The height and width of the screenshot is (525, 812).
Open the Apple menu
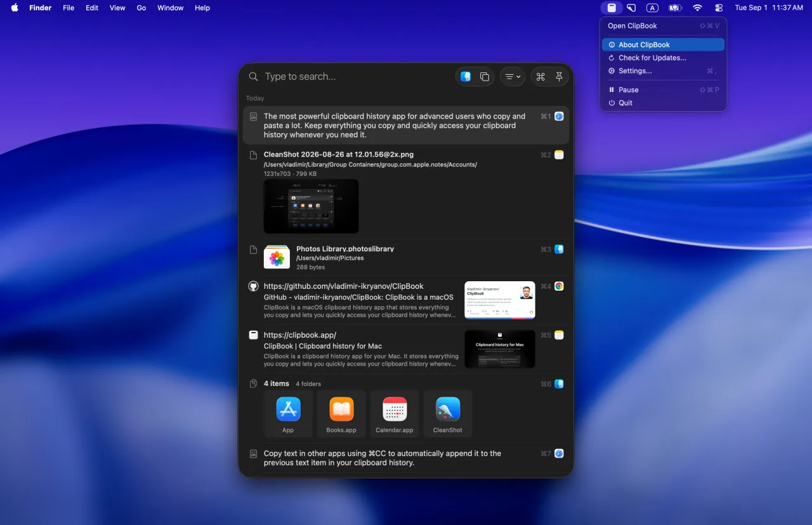tap(15, 8)
